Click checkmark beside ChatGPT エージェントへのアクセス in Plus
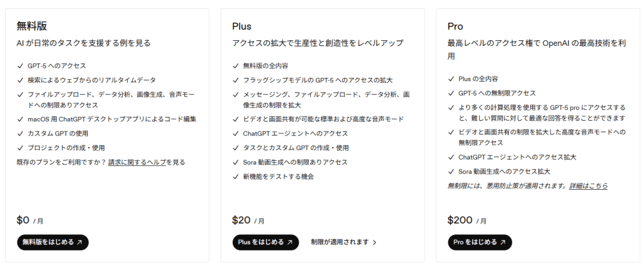Screen dimensions: 644x267 [236, 133]
